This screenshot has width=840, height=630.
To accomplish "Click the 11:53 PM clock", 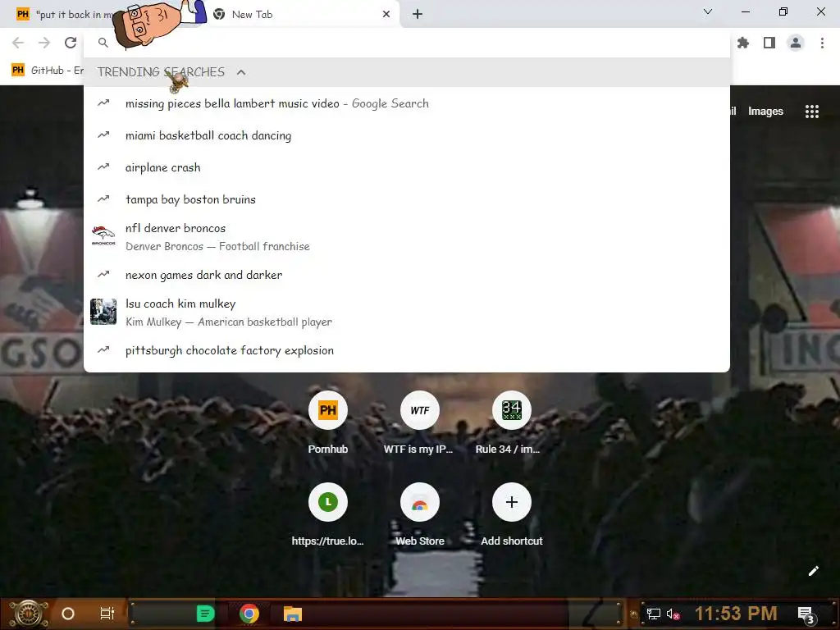I will pyautogui.click(x=736, y=614).
